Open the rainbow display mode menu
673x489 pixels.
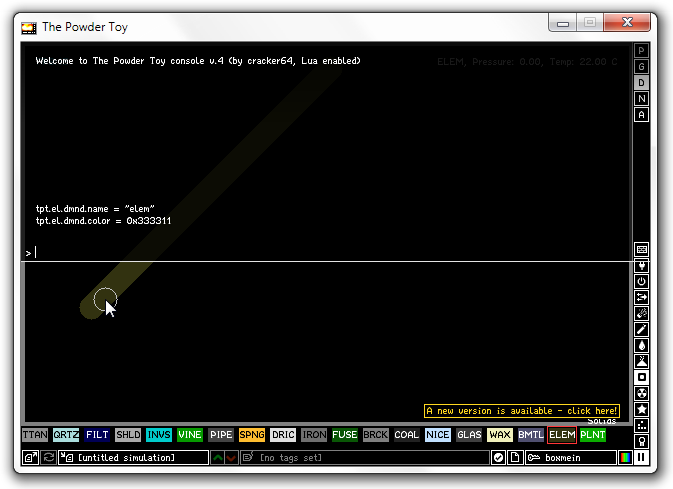(x=625, y=458)
